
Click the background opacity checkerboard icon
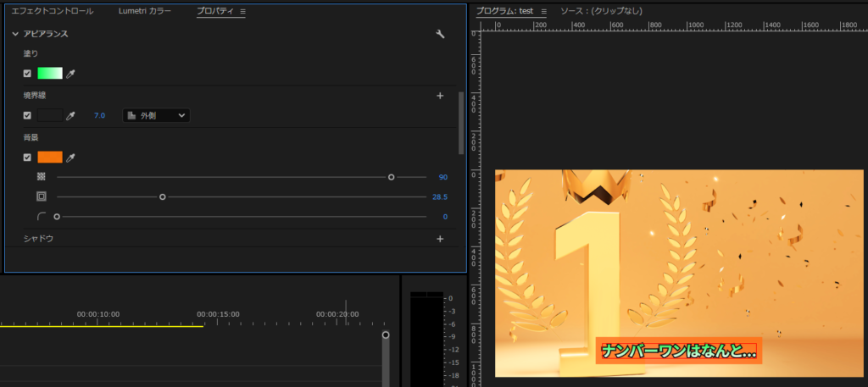41,177
